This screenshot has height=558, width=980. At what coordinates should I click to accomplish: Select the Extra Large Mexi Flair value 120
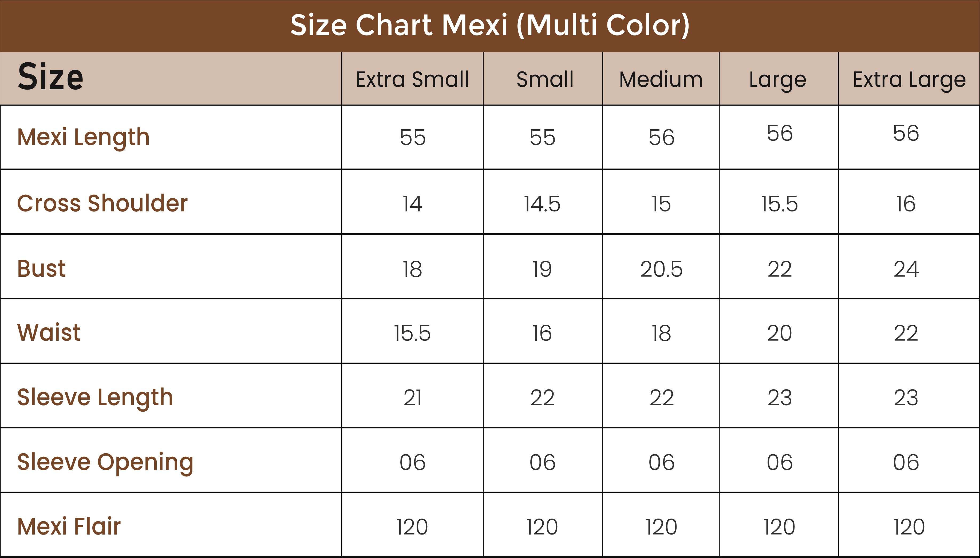[909, 527]
